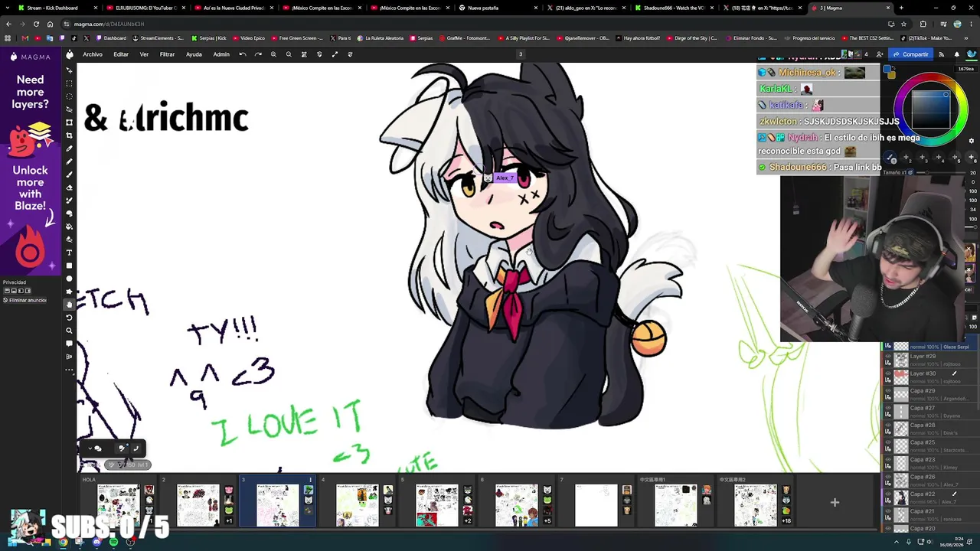The height and width of the screenshot is (551, 980).
Task: Select the Transform tool
Action: [69, 122]
